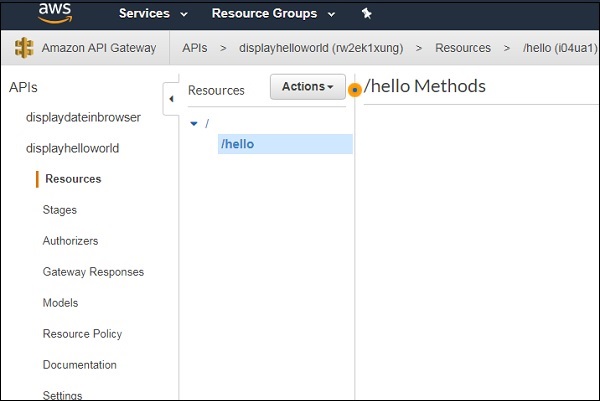This screenshot has height=401, width=600.
Task: Open Resource Policy page
Action: pyautogui.click(x=82, y=334)
